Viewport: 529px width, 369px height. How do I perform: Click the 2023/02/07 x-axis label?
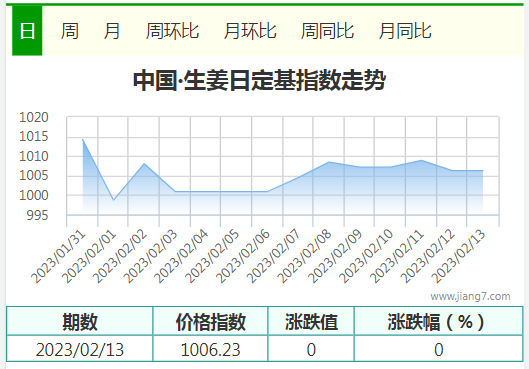[274, 257]
